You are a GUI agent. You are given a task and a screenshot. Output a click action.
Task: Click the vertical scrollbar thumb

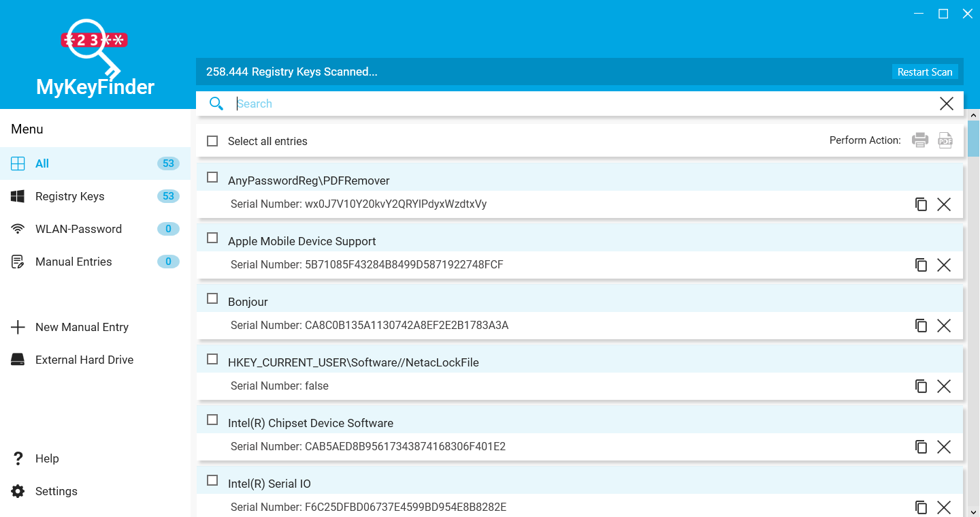point(974,139)
